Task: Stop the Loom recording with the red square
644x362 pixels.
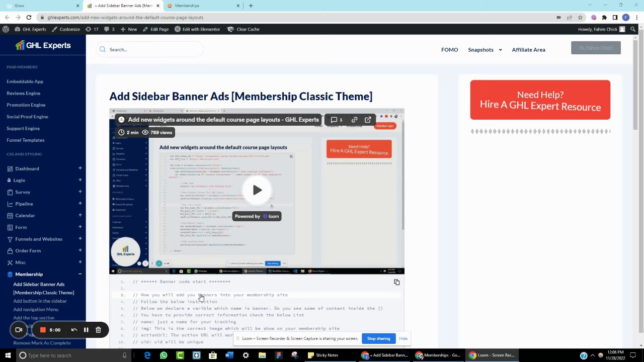Action: click(x=43, y=330)
